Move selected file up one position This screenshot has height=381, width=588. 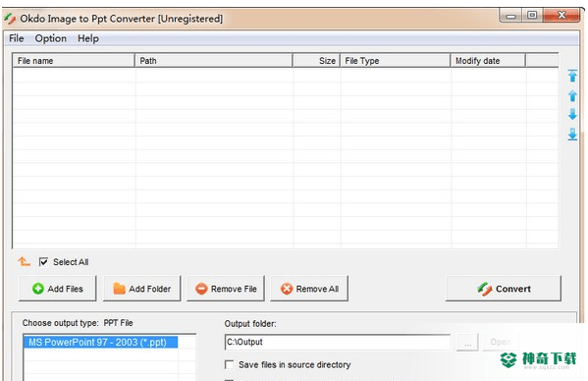click(572, 95)
